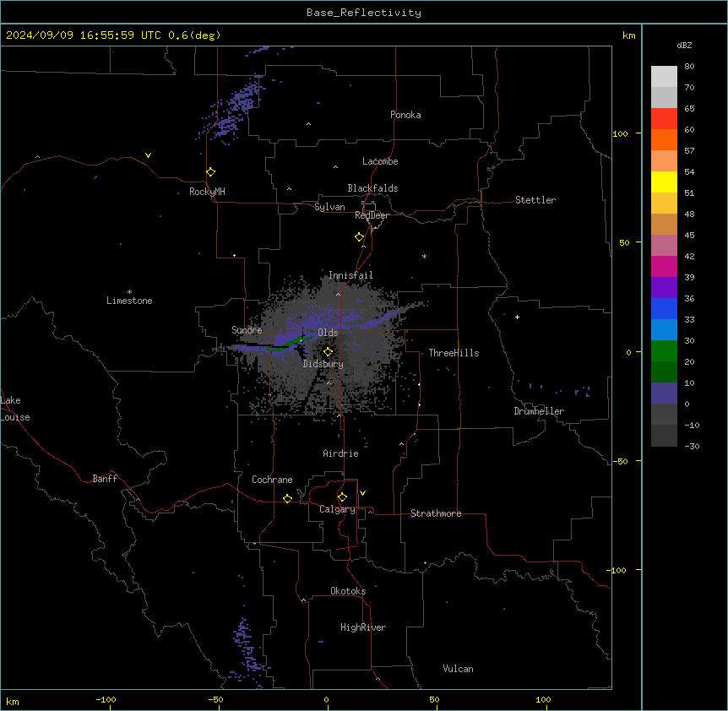This screenshot has height=711, width=728.
Task: Click the yellow marker above Calgary label
Action: (342, 497)
